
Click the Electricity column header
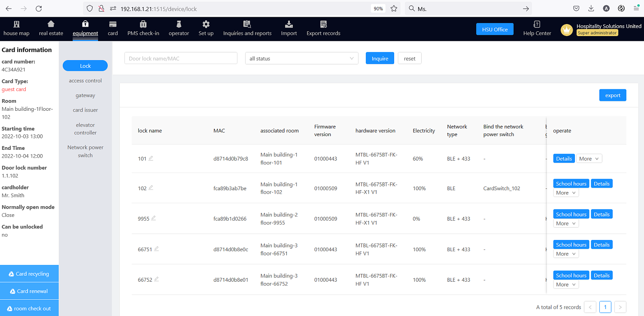424,131
